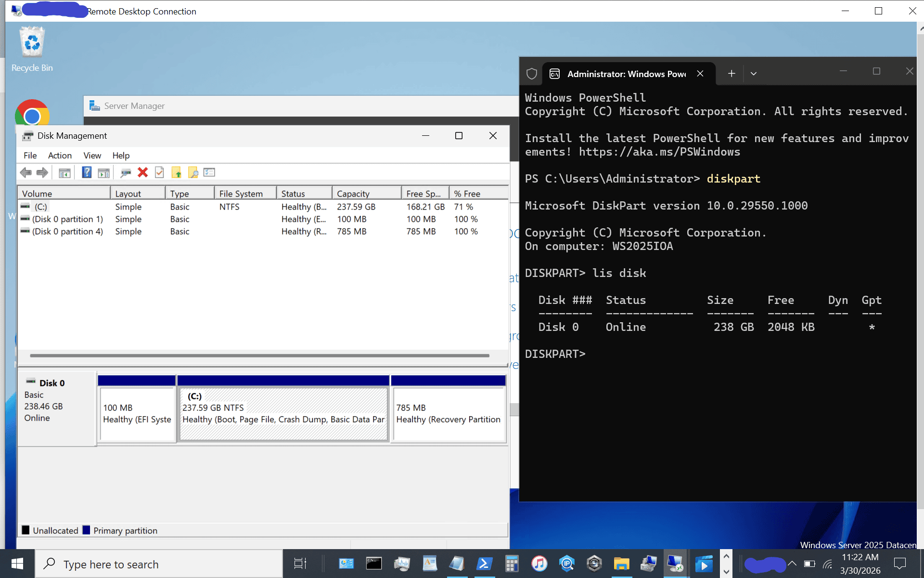
Task: Open iTunes taskbar icon
Action: 539,564
